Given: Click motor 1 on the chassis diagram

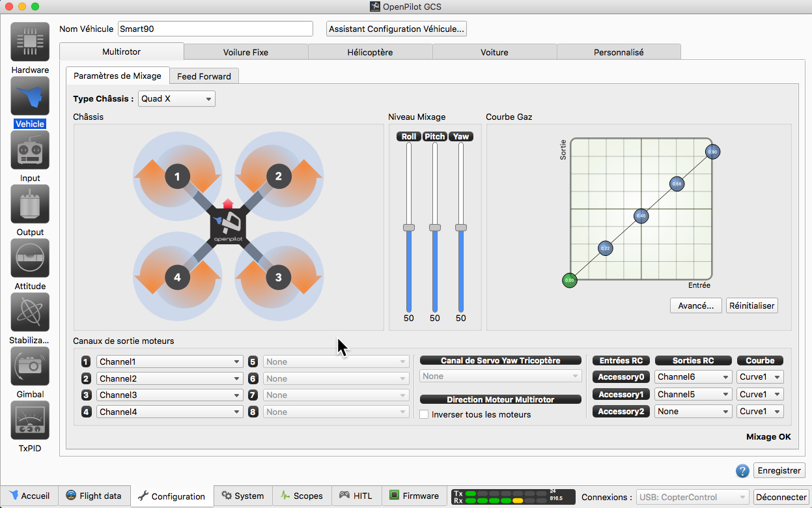Looking at the screenshot, I should 177,176.
